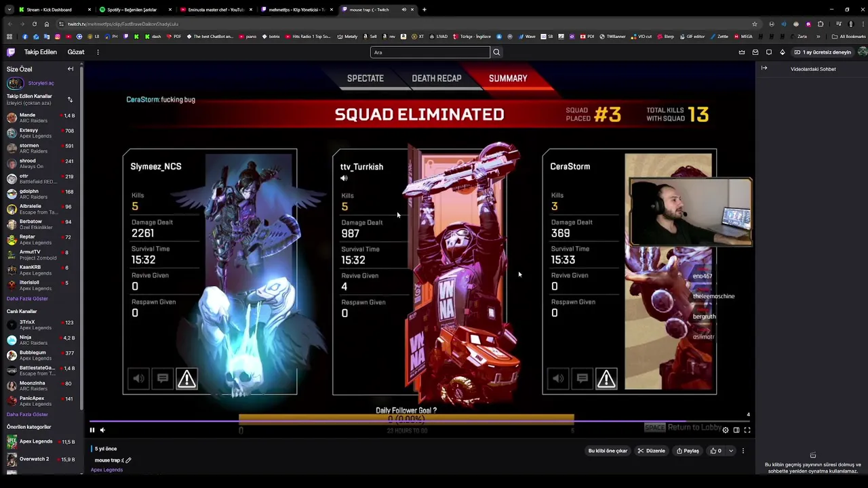Screen dimensions: 868x488
Task: Switch to the YouTube master chef tab
Action: pyautogui.click(x=216, y=9)
